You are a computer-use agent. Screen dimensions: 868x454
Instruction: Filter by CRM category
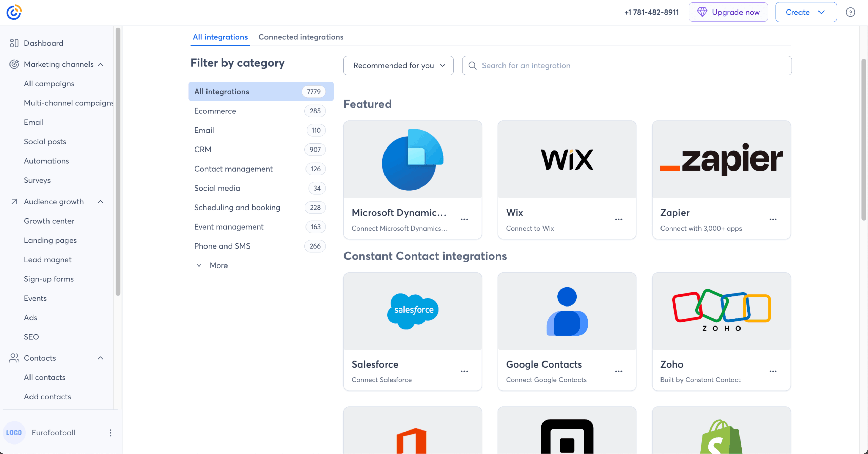pos(261,150)
